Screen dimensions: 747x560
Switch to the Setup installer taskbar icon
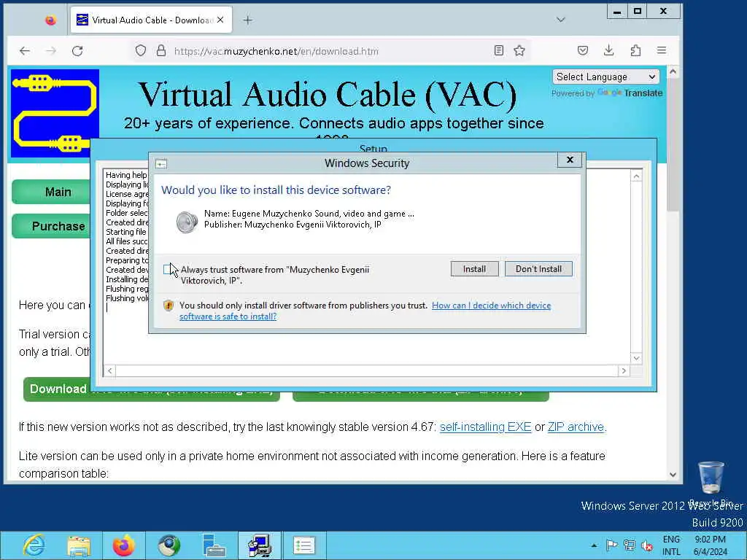pos(260,545)
